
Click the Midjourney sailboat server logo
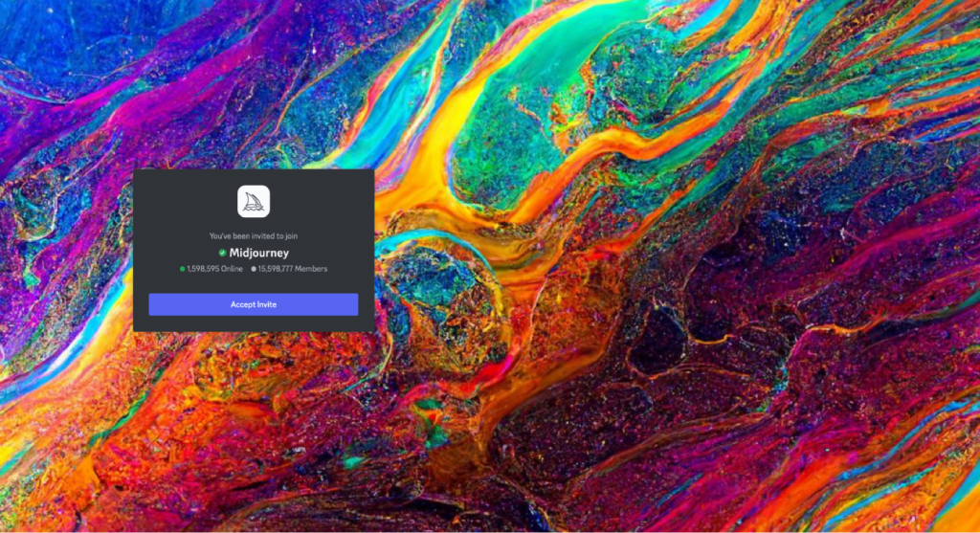tap(253, 201)
